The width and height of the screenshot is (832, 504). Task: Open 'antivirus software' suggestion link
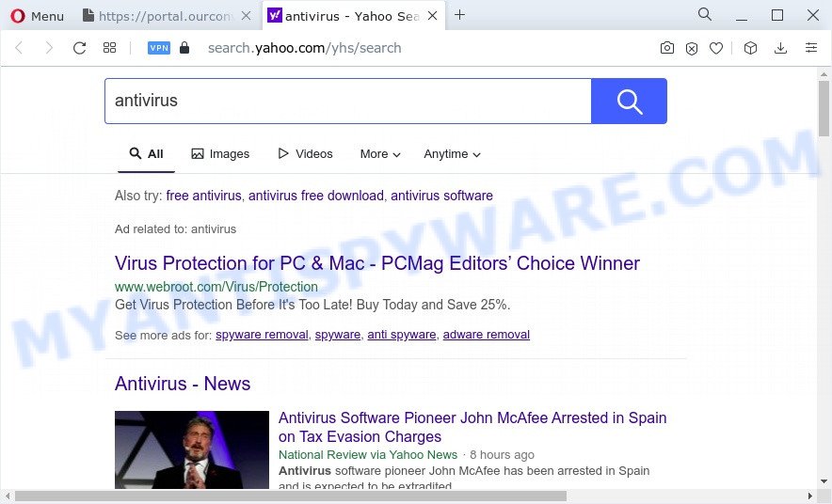[442, 196]
